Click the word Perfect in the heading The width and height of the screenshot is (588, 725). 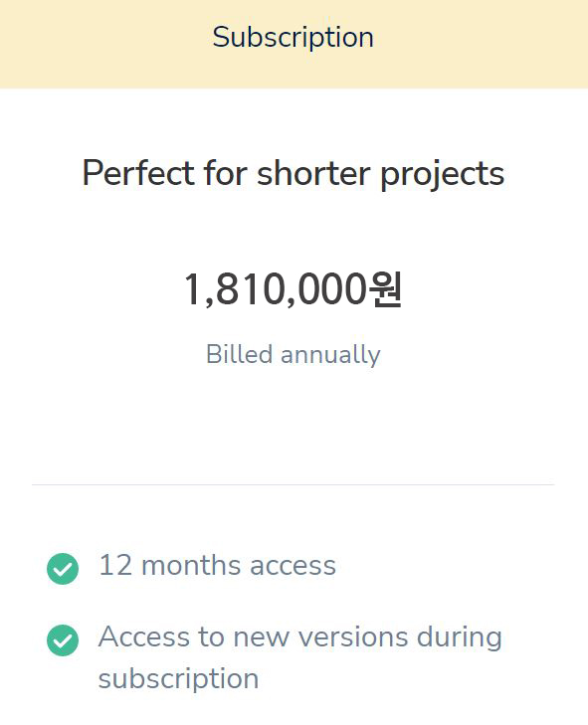pyautogui.click(x=138, y=173)
